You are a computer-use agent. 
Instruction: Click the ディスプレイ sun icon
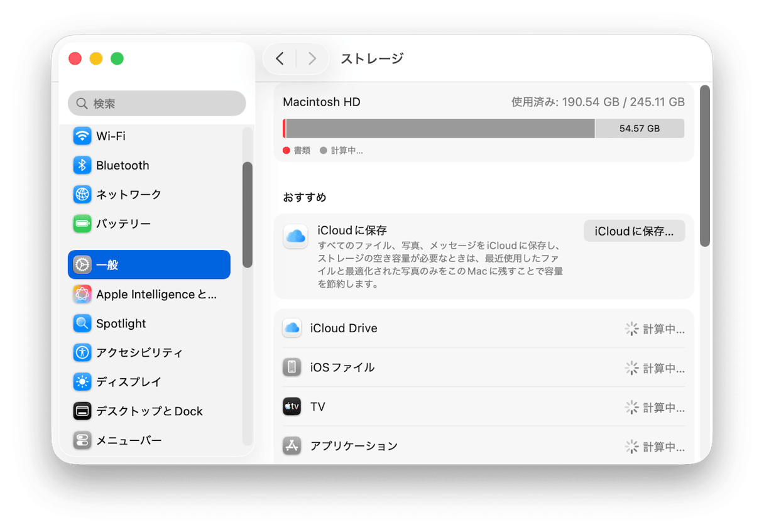(x=82, y=382)
